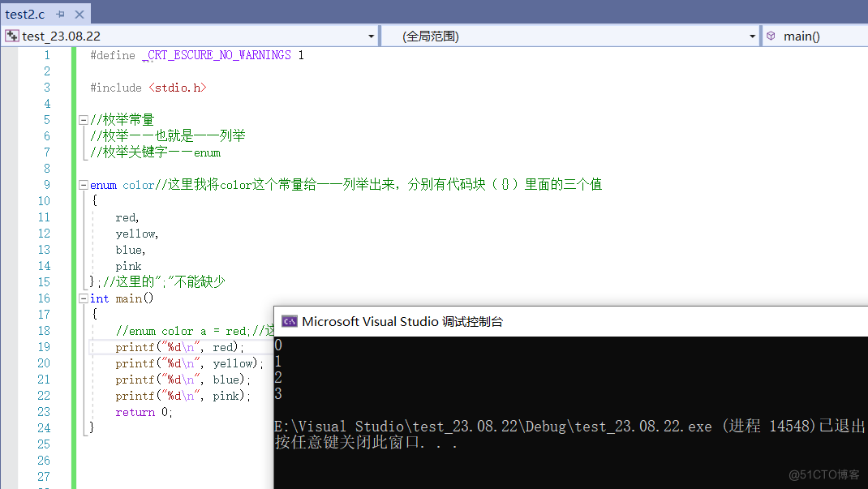This screenshot has width=868, height=489.
Task: Click the //枚举关键字——enum comment line
Action: pos(155,152)
